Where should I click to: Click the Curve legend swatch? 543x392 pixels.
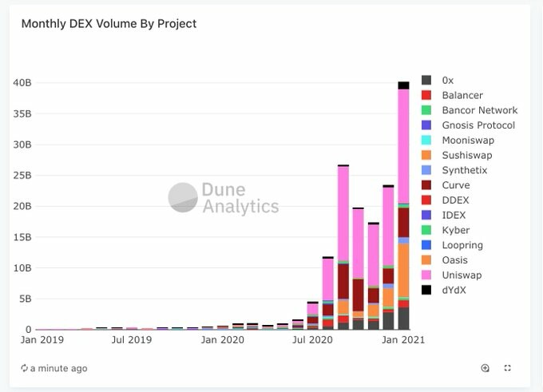click(426, 185)
